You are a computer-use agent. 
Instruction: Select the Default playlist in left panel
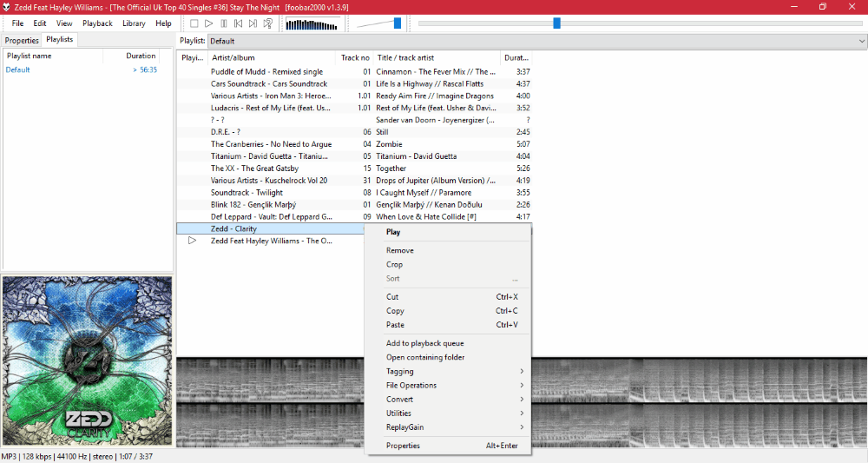pos(82,69)
